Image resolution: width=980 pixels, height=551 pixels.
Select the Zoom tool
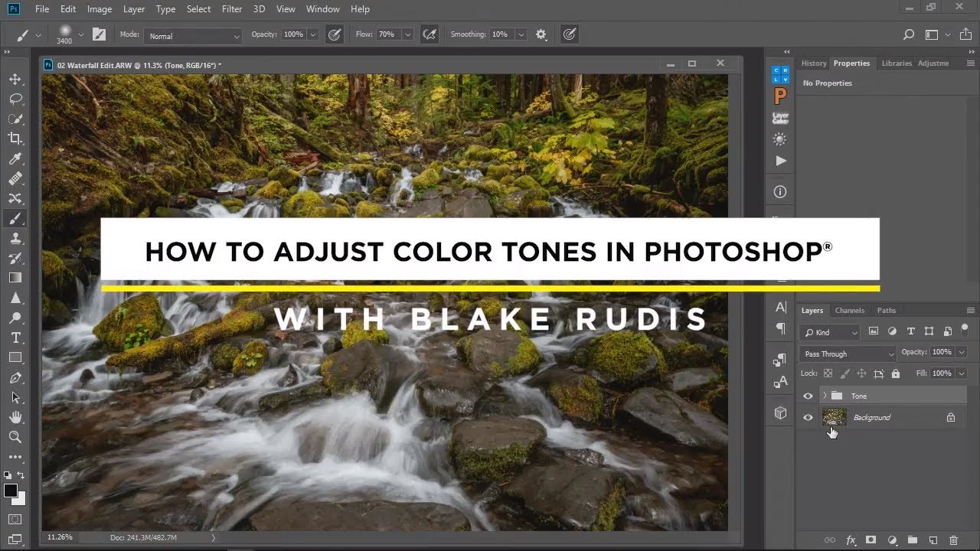click(x=15, y=437)
